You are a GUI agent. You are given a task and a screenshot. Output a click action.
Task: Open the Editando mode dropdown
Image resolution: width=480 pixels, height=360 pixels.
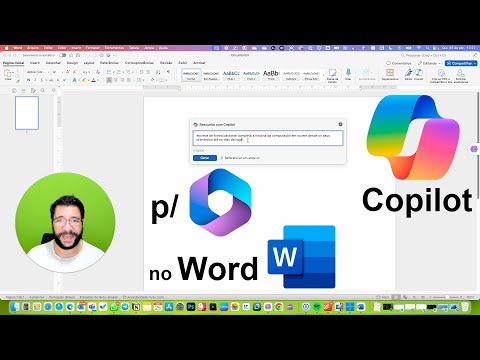click(x=429, y=63)
